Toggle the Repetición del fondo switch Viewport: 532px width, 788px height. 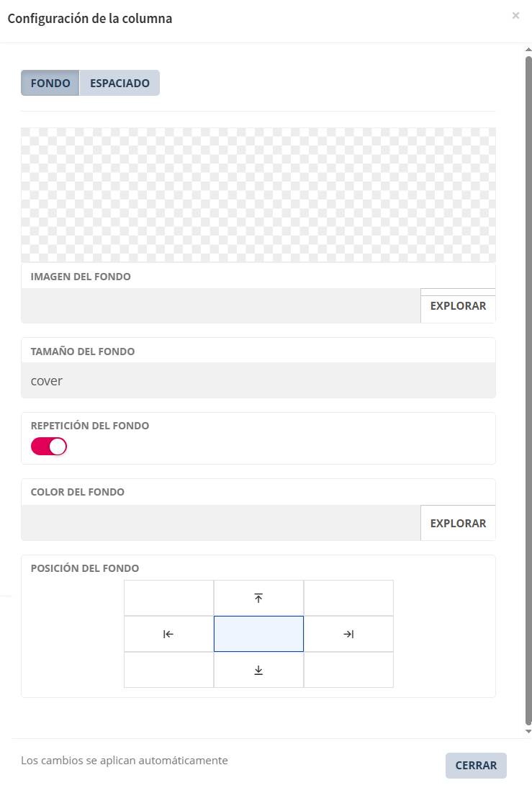49,447
